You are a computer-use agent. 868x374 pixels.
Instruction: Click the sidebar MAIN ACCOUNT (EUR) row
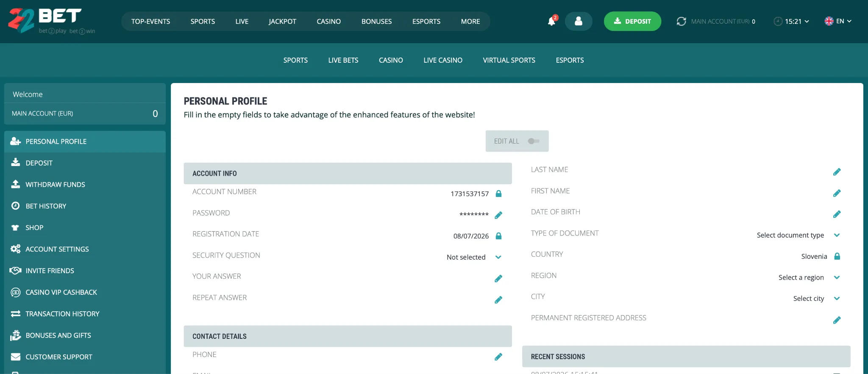click(x=85, y=114)
